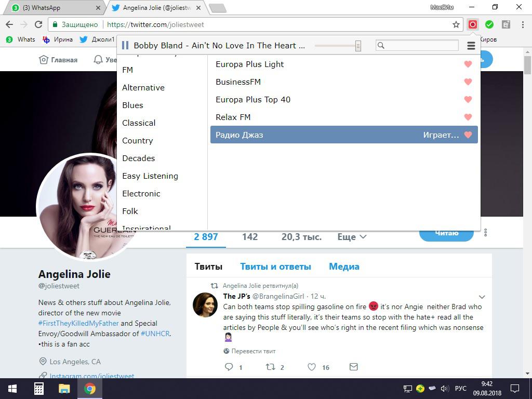Click the gray translate extension icon

tap(506, 24)
